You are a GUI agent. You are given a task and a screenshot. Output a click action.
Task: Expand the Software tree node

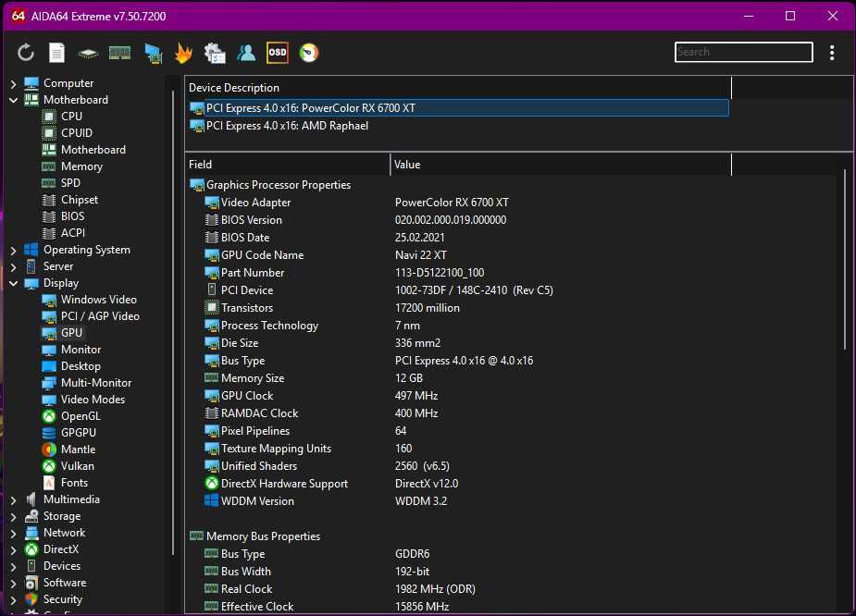[13, 583]
